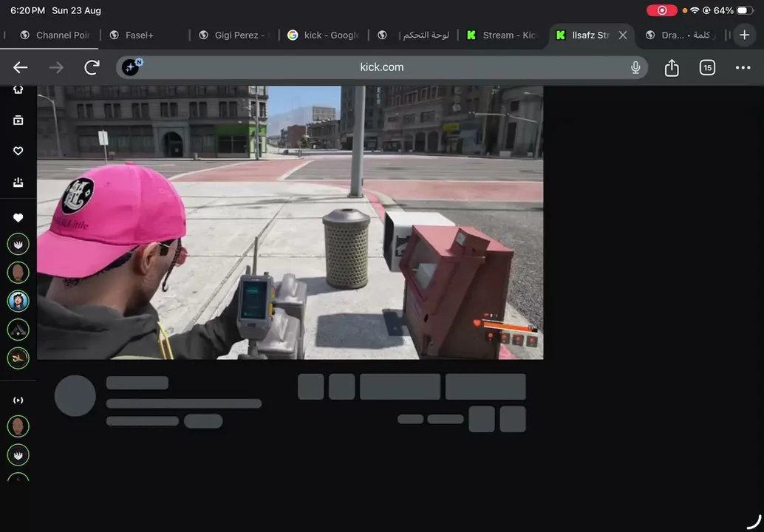Open Kick home icon in sidebar
The image size is (764, 532).
18,90
